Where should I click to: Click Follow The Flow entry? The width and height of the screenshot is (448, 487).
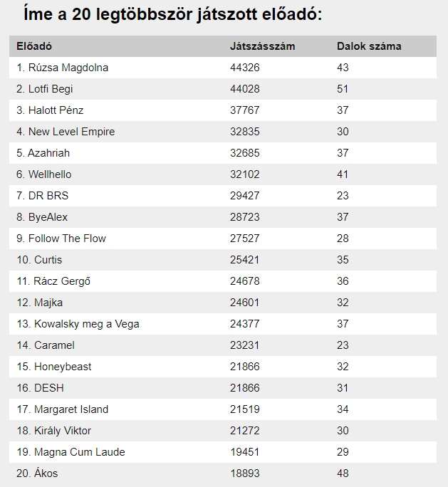61,239
